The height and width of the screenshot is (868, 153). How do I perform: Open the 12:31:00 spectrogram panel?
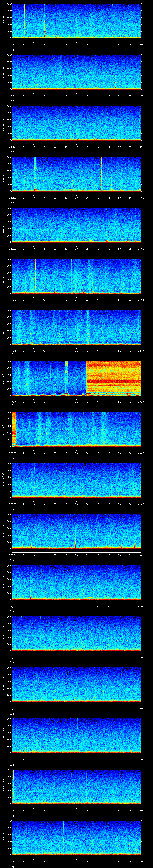pos(76,123)
